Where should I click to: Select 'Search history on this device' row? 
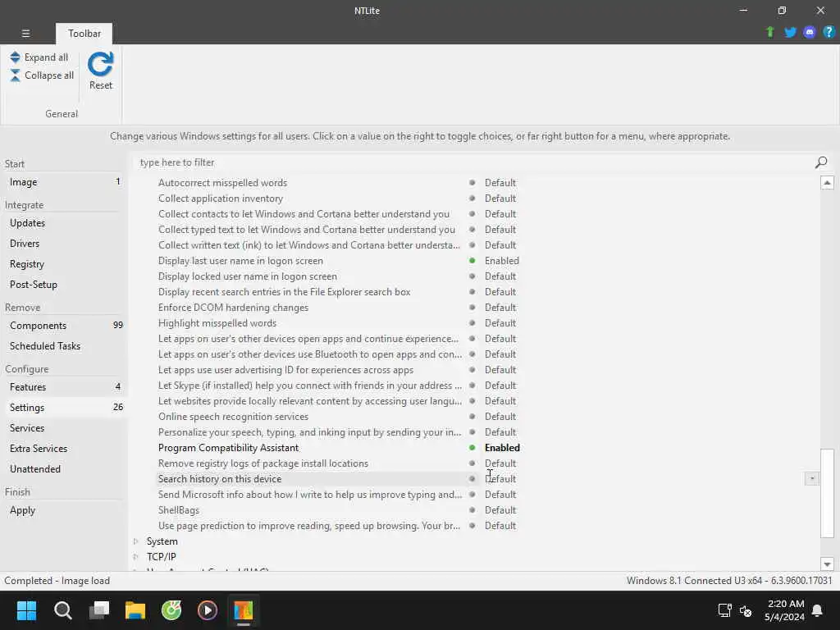(x=220, y=479)
